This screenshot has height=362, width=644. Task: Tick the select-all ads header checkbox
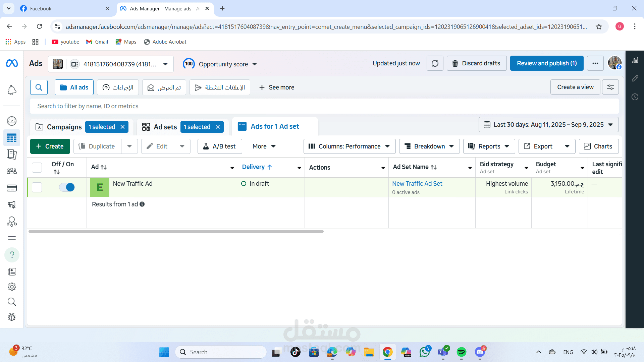click(37, 167)
